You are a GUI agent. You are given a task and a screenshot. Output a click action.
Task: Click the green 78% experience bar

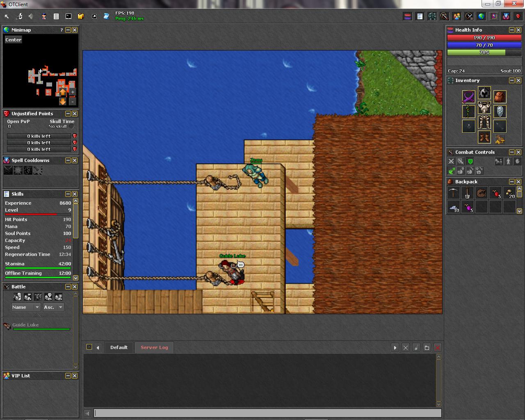point(484,52)
